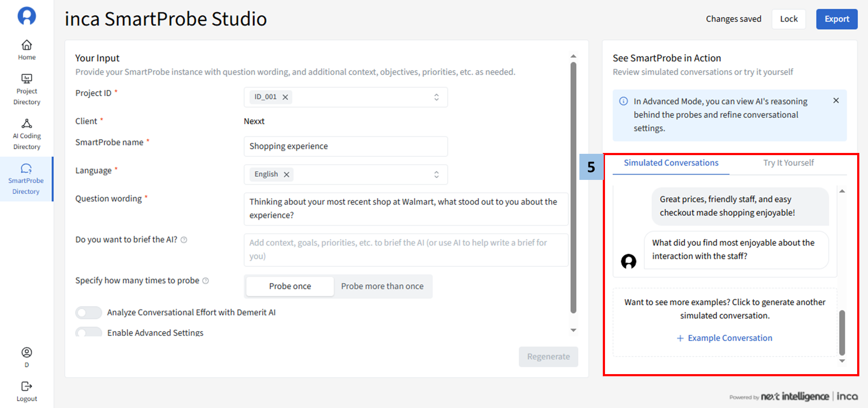Viewport: 868px width, 408px height.
Task: Click the input panel vertical scrollbar
Action: point(573,187)
